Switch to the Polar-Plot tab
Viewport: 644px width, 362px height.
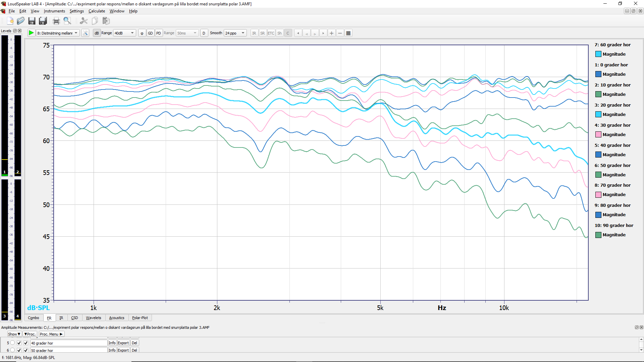140,318
